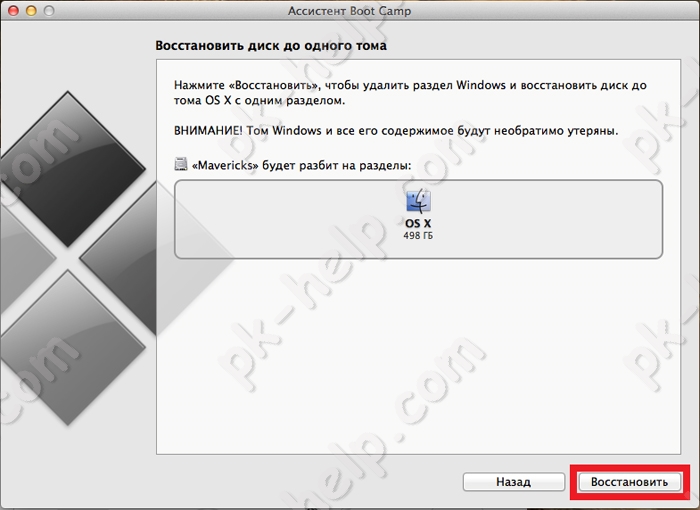This screenshot has height=510, width=700.
Task: Close the Boot Camp Assistant window
Action: click(13, 10)
